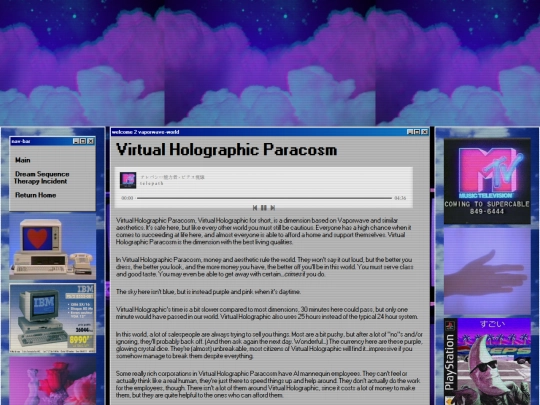Image resolution: width=540 pixels, height=405 pixels.
Task: Click the sentence about the purple and pink sky
Action: [208, 292]
